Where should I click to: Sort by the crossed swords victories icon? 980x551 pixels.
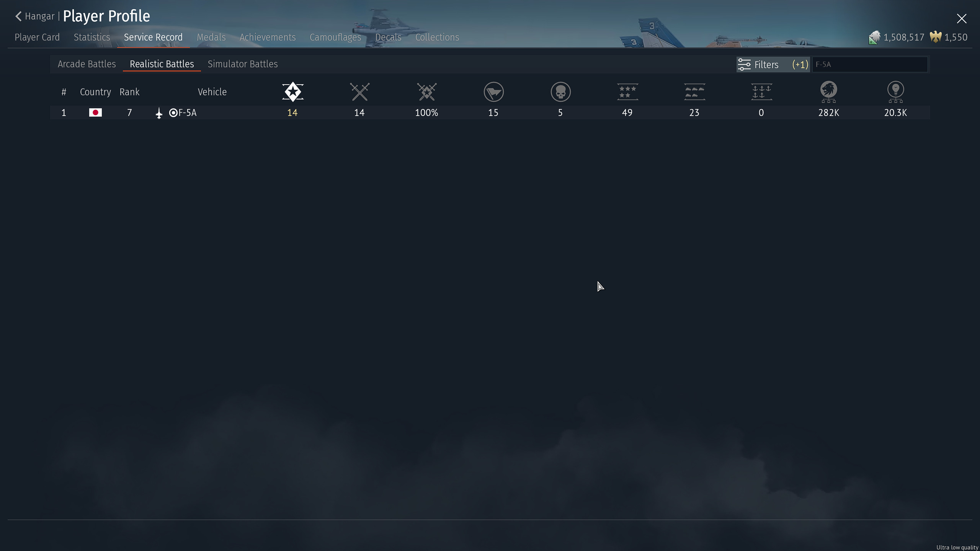(x=359, y=92)
